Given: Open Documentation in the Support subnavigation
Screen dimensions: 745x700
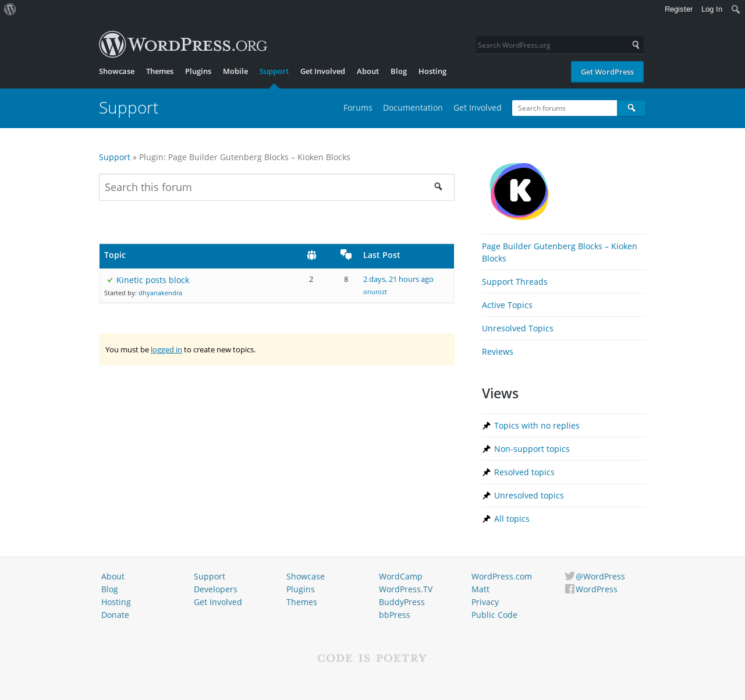Looking at the screenshot, I should tap(413, 108).
